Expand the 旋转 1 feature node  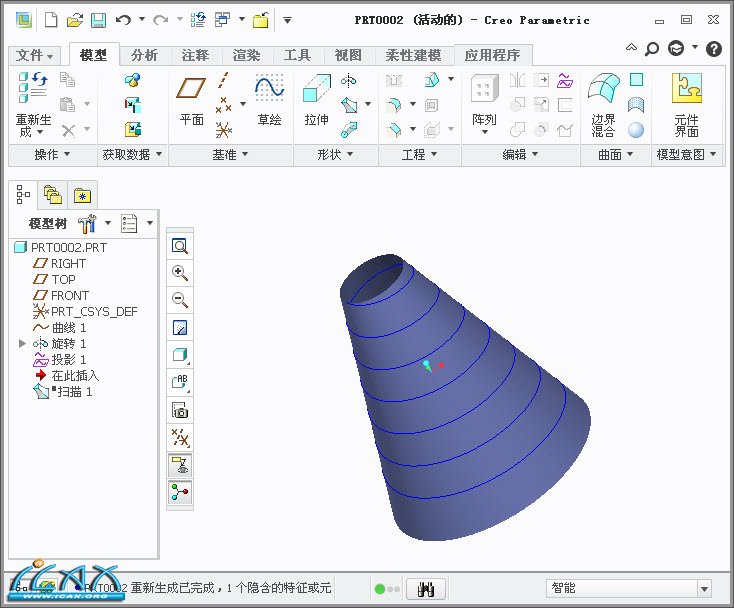pyautogui.click(x=23, y=343)
